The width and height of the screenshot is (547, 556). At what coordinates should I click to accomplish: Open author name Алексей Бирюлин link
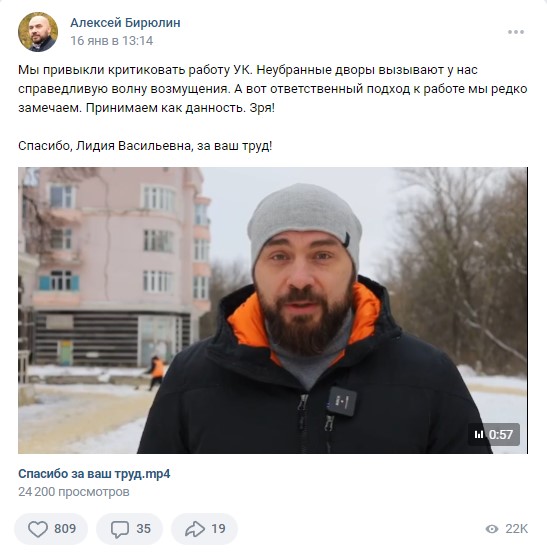tap(125, 23)
